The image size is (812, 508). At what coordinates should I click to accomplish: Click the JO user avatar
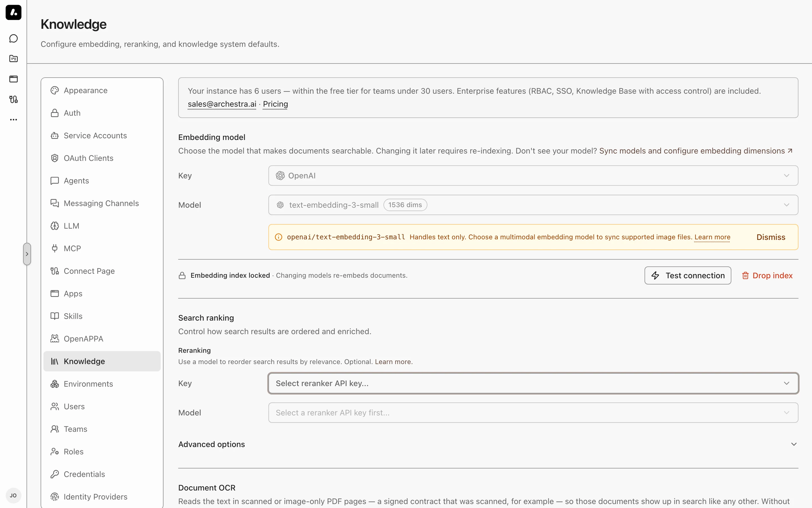pos(14,496)
